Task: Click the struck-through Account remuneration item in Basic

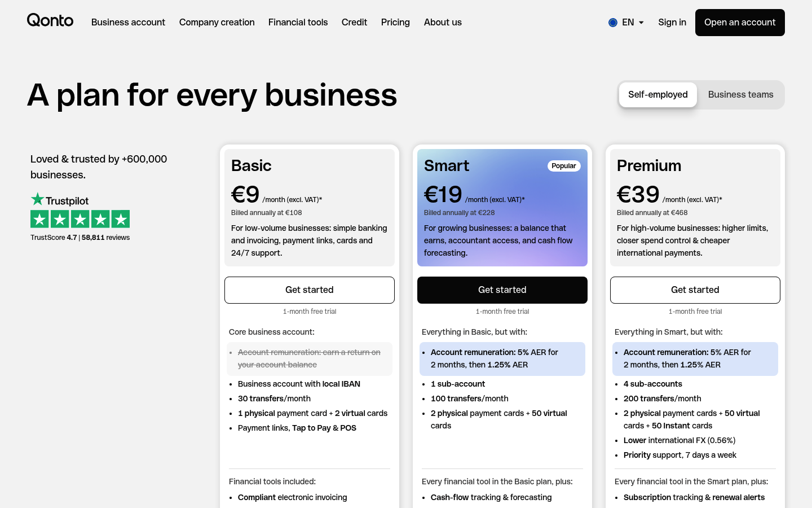Action: (x=310, y=358)
